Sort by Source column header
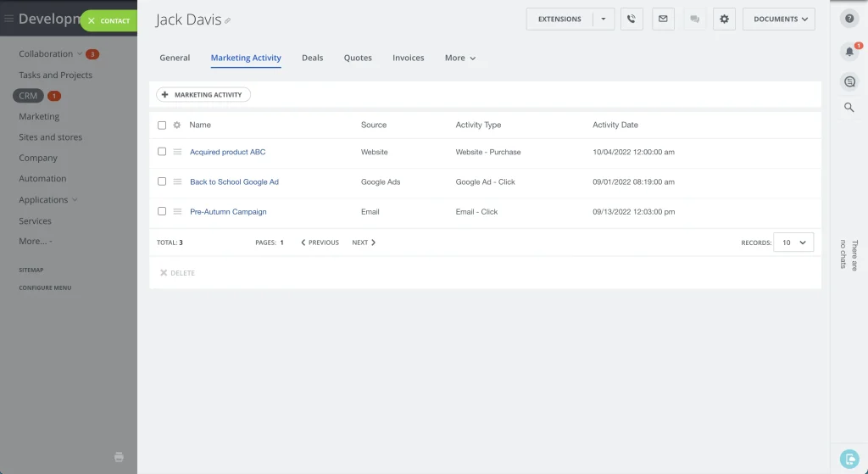 pyautogui.click(x=374, y=125)
